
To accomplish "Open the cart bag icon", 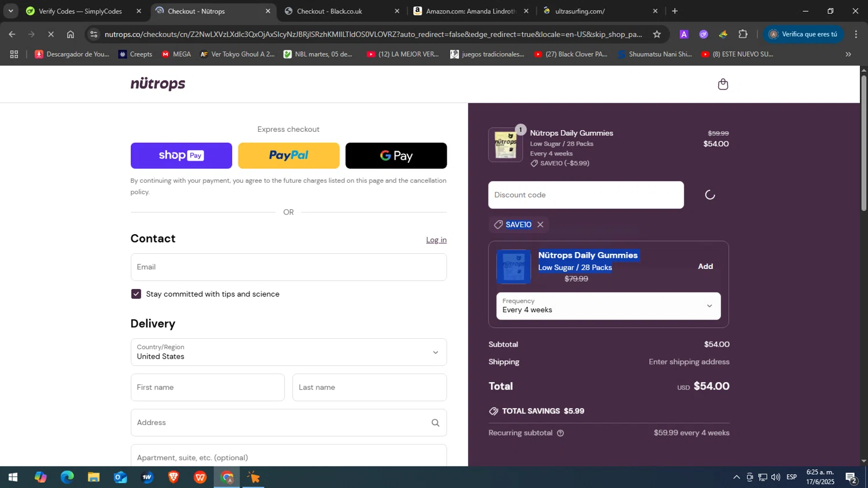I will (723, 84).
